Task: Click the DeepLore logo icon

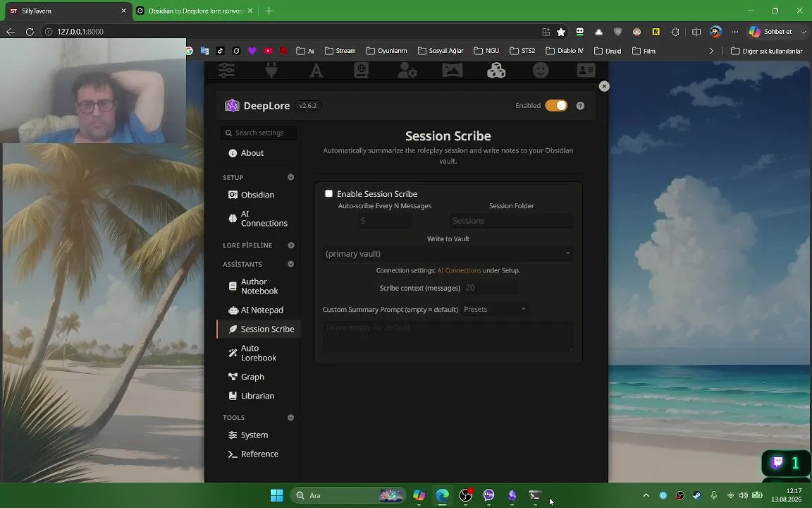Action: click(231, 105)
